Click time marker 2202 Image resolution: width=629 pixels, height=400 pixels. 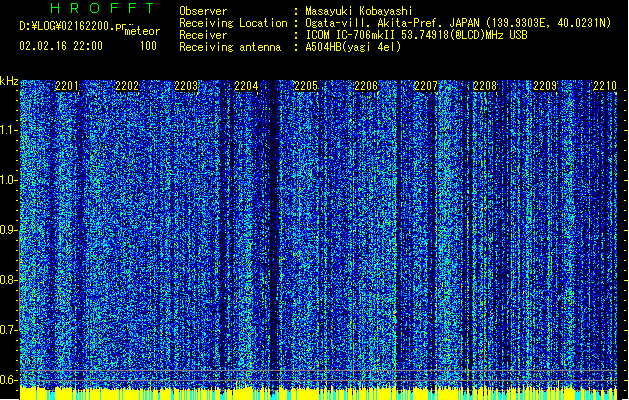click(x=127, y=86)
